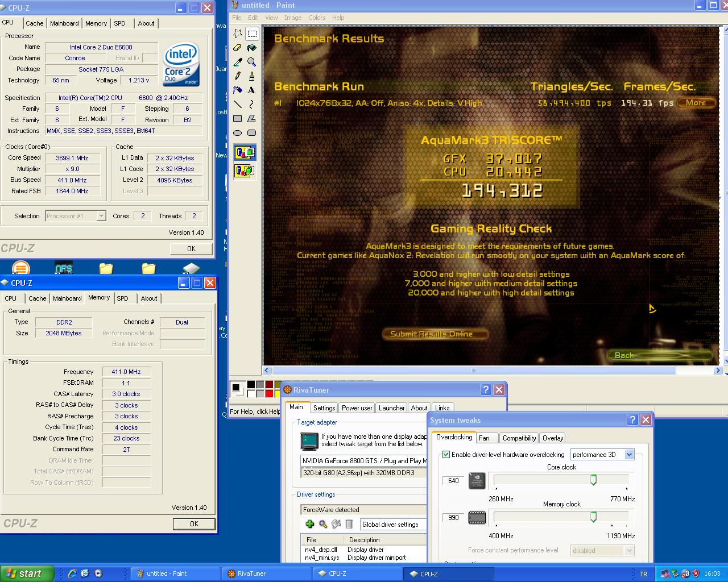Open the Launcher tab in RivaTuner
This screenshot has width=728, height=582.
click(x=391, y=408)
